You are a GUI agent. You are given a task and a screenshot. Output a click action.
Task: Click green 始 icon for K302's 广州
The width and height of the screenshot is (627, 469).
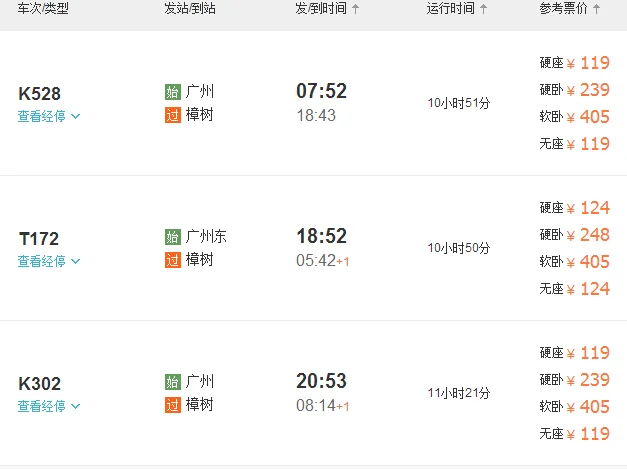[x=172, y=382]
